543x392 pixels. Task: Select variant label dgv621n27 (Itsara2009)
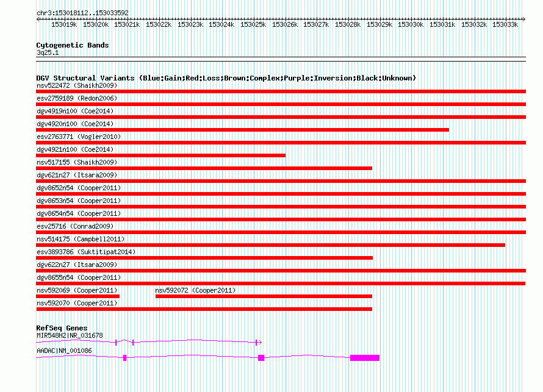(77, 175)
